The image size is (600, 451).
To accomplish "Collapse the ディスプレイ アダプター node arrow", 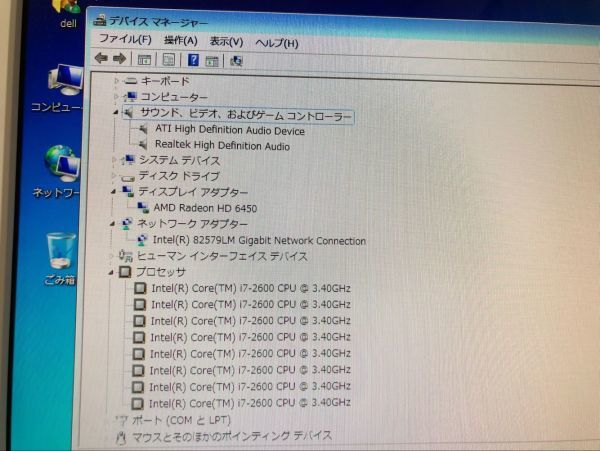I will coord(113,192).
